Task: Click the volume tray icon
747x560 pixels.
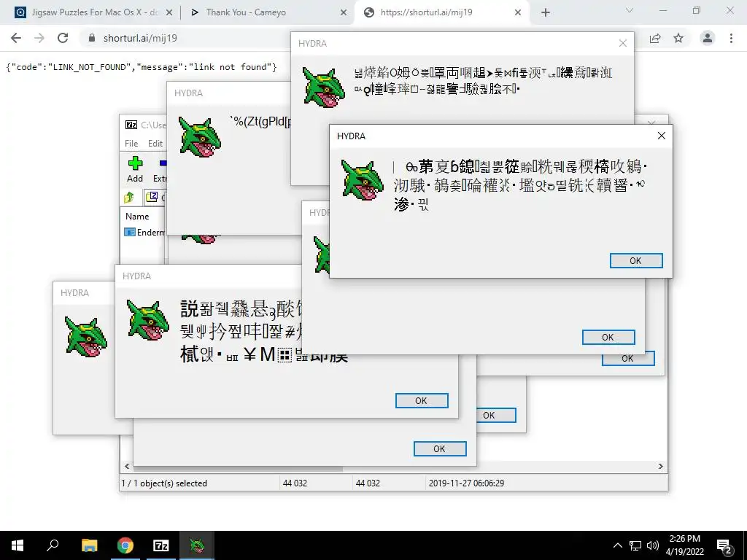Action: [653, 545]
